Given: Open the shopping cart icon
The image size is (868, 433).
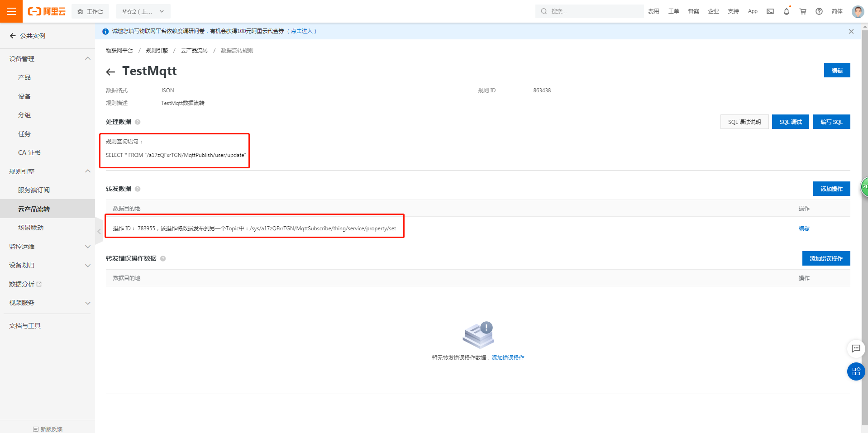Looking at the screenshot, I should click(x=803, y=11).
